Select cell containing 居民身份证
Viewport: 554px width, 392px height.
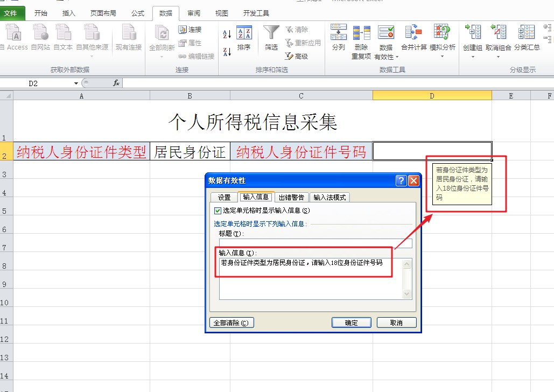pyautogui.click(x=190, y=152)
